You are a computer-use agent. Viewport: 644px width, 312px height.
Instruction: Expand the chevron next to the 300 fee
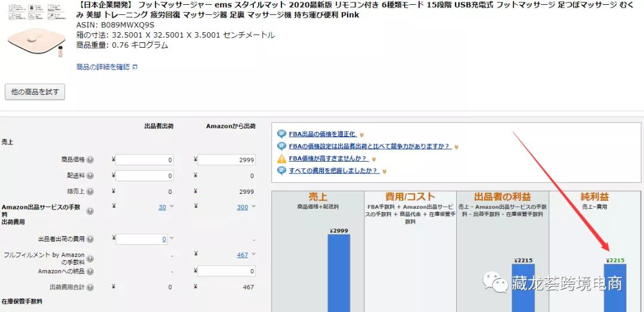tap(253, 206)
